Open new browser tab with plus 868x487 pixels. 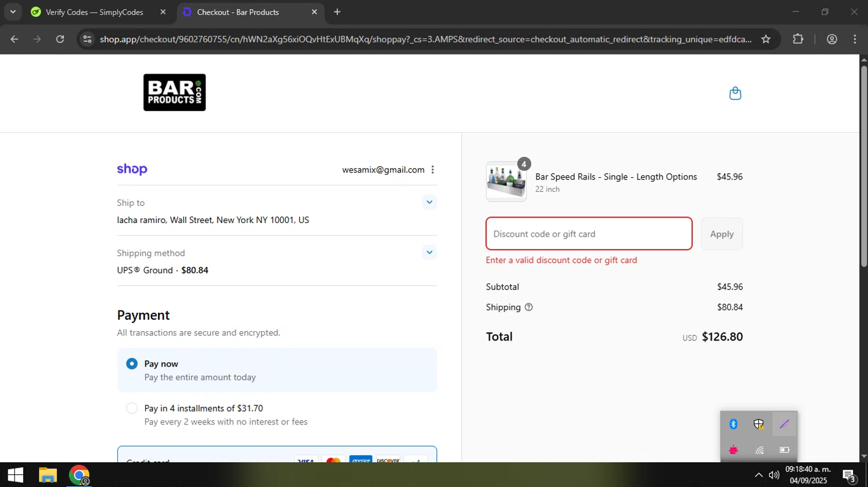pos(337,12)
